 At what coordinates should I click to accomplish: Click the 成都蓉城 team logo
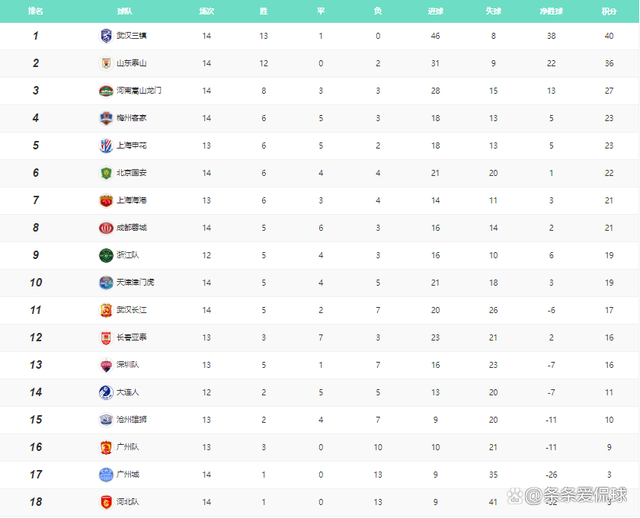click(x=106, y=228)
